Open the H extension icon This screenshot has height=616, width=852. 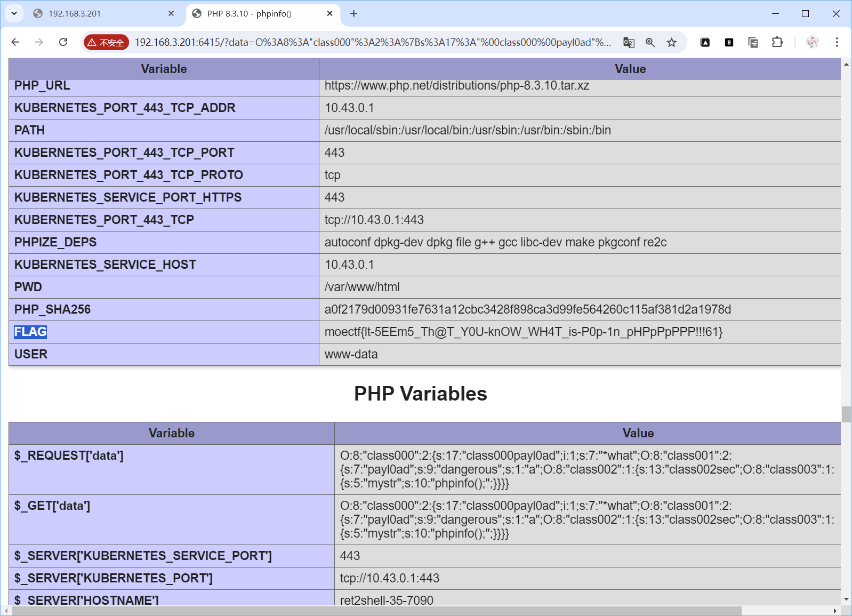click(x=729, y=42)
